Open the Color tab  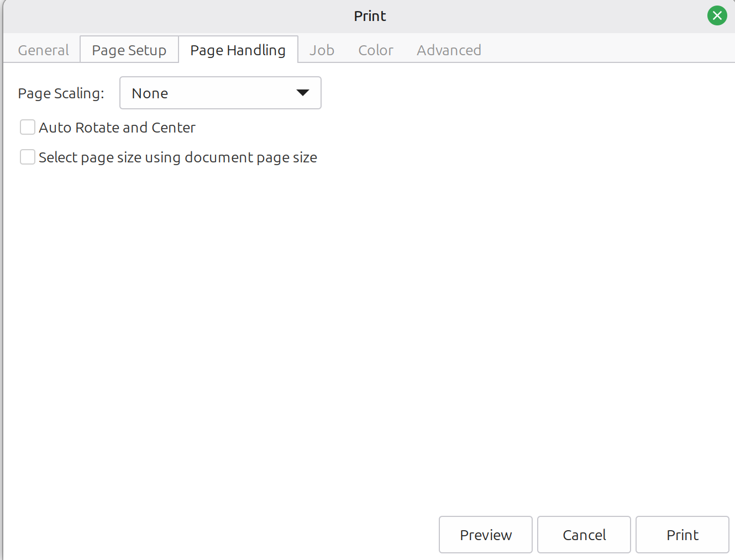point(376,50)
